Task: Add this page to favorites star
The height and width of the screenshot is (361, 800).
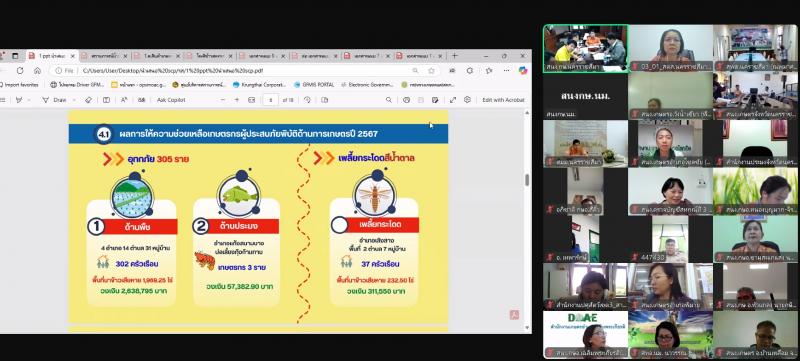Action: (x=432, y=70)
